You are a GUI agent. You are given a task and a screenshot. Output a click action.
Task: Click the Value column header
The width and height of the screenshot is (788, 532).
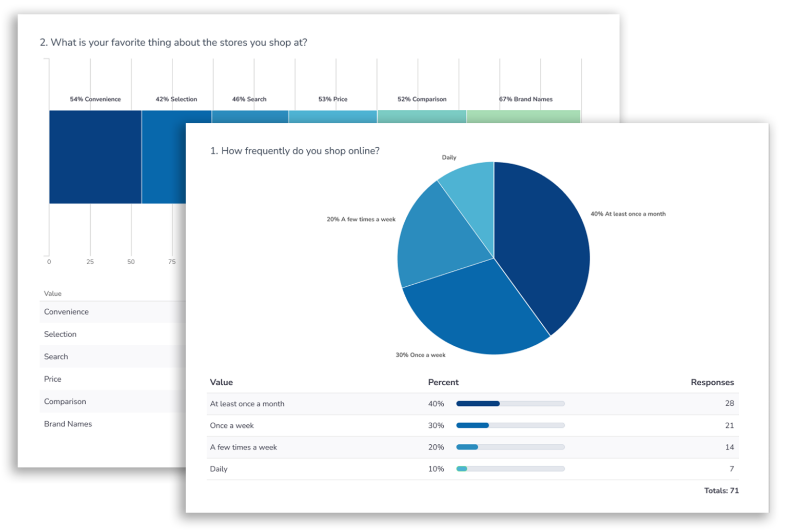[x=221, y=382]
